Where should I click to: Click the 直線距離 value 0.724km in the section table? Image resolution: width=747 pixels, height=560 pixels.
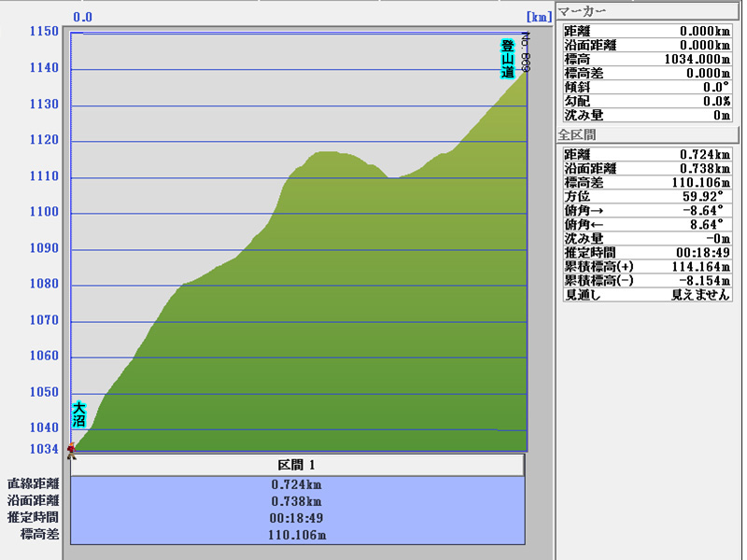pos(298,484)
